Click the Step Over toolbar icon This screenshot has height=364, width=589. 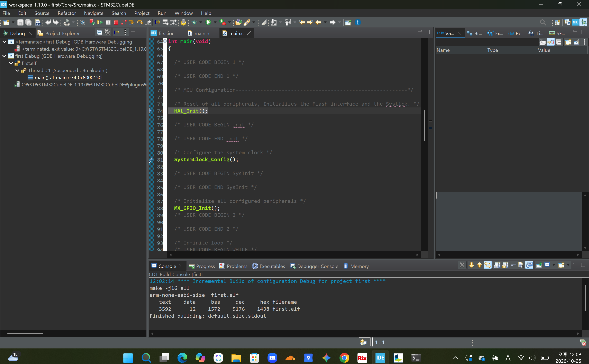pyautogui.click(x=140, y=22)
